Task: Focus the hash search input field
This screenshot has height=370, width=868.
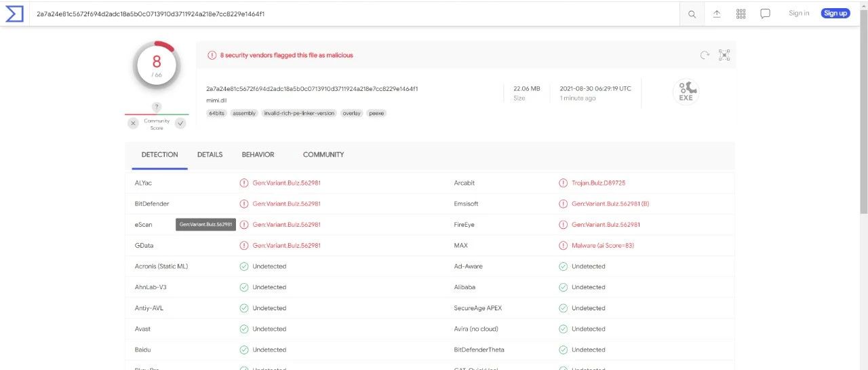Action: (355, 14)
